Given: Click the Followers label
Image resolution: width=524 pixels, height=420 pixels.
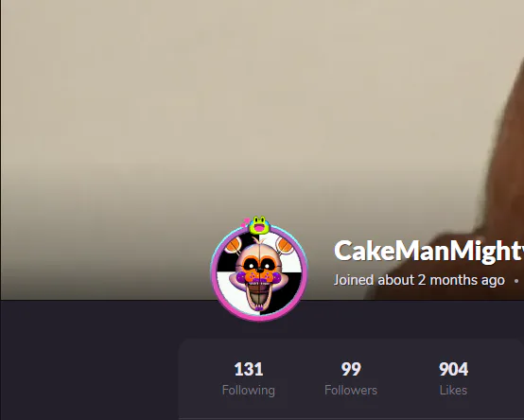Looking at the screenshot, I should coord(351,391).
